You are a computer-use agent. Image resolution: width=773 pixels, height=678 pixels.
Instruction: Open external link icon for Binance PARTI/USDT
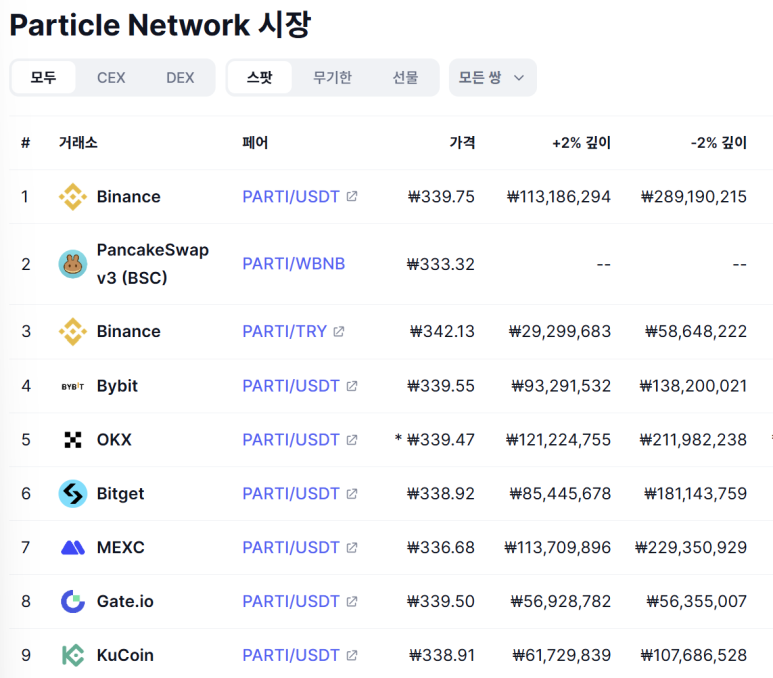(351, 197)
